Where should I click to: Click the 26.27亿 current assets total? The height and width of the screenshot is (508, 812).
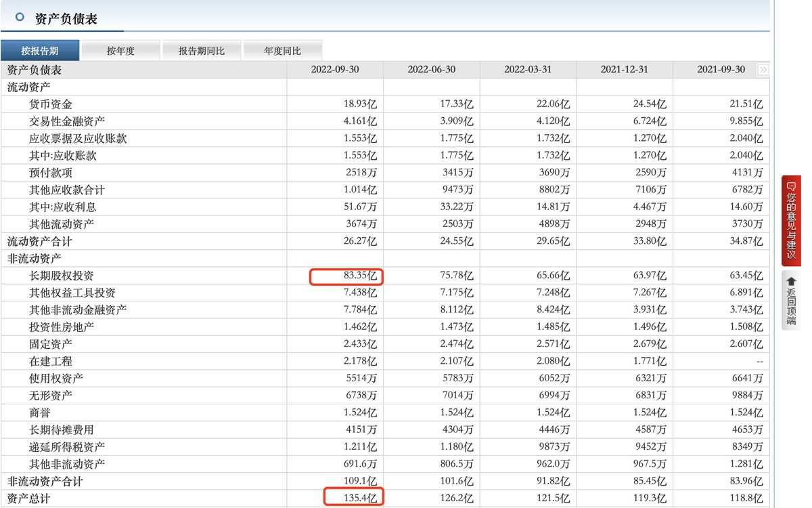click(x=360, y=242)
